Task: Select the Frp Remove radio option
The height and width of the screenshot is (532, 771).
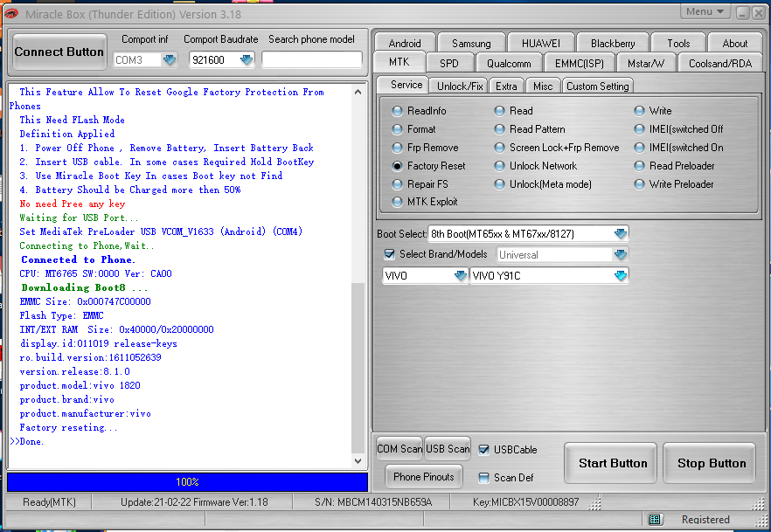Action: (x=397, y=148)
